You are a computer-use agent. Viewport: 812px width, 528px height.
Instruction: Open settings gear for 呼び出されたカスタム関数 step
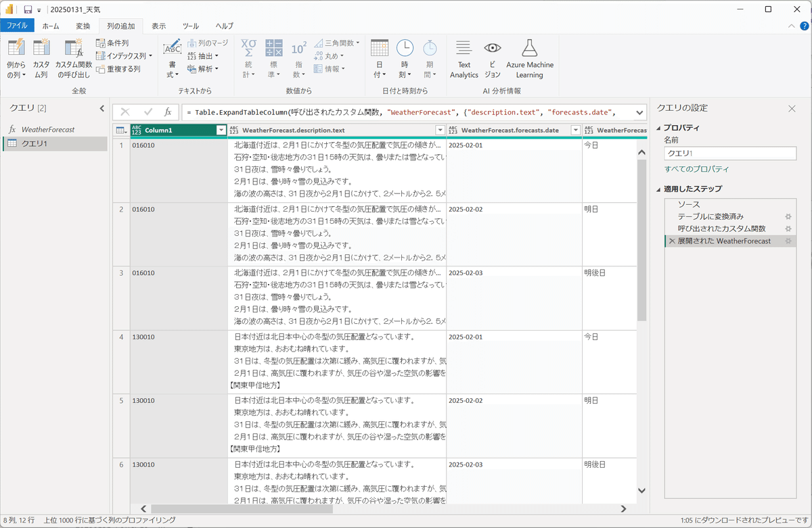click(788, 229)
